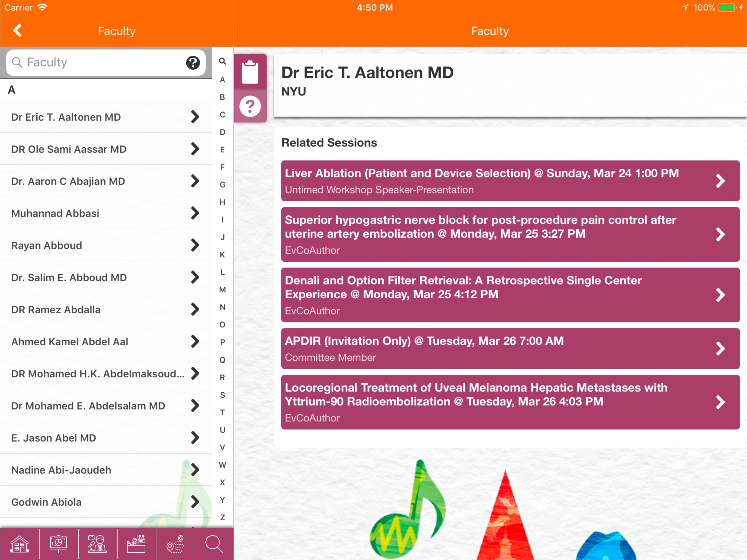The height and width of the screenshot is (560, 747).
Task: Tap the Related Sessions heading
Action: (x=329, y=142)
